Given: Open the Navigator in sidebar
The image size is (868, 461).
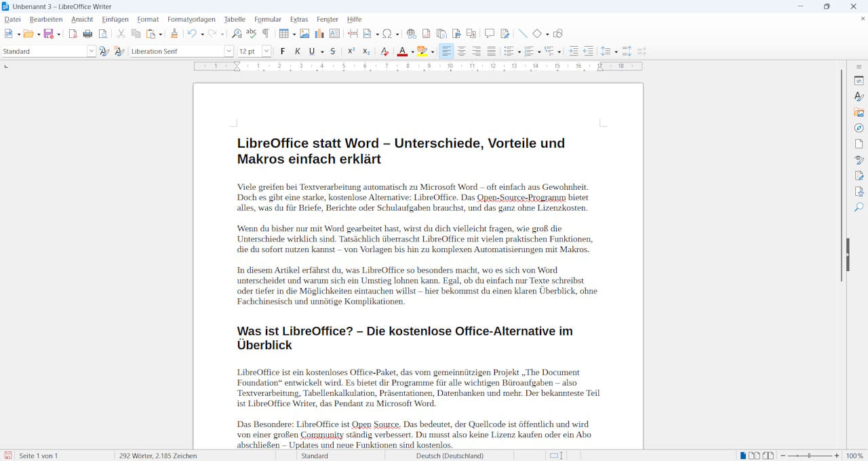Looking at the screenshot, I should coord(859,128).
